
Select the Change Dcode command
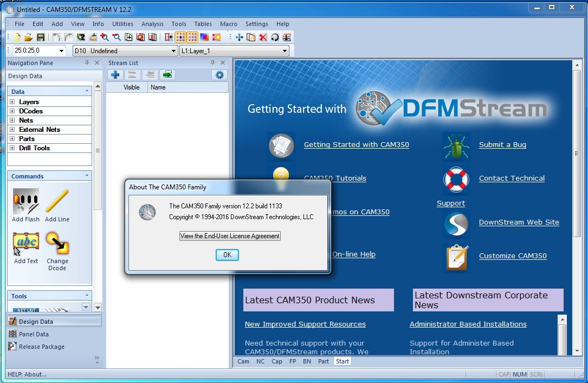coord(57,251)
